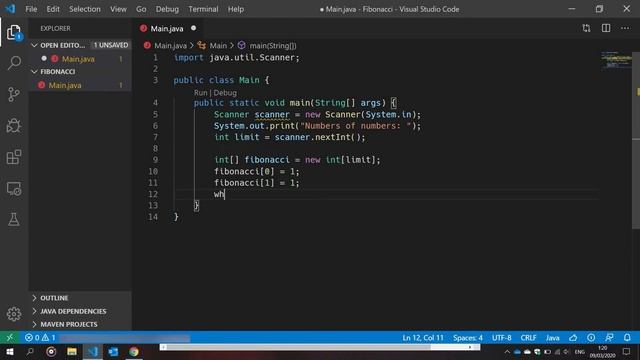The width and height of the screenshot is (640, 360).
Task: Click the 1 UNSAVED badge
Action: (x=111, y=45)
